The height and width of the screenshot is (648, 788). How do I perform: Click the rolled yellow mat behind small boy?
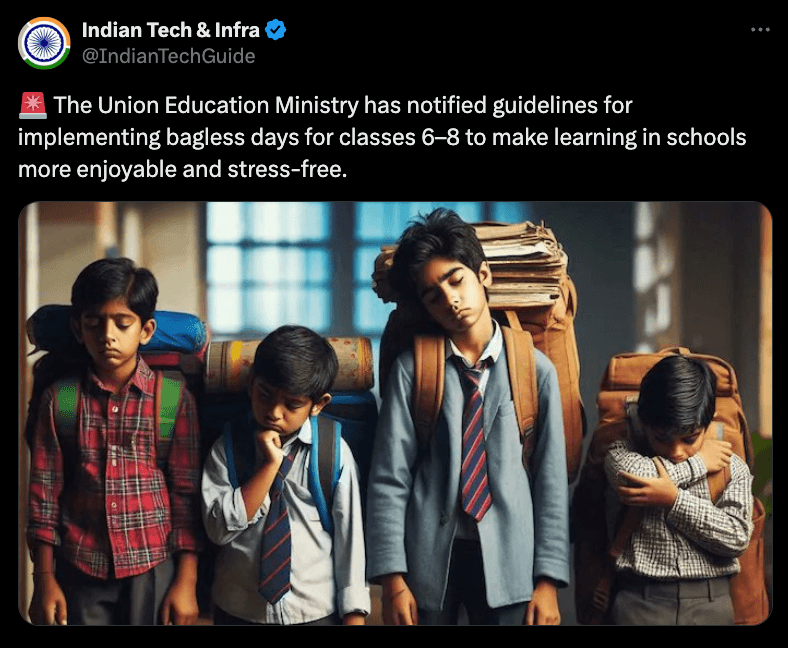[x=291, y=364]
